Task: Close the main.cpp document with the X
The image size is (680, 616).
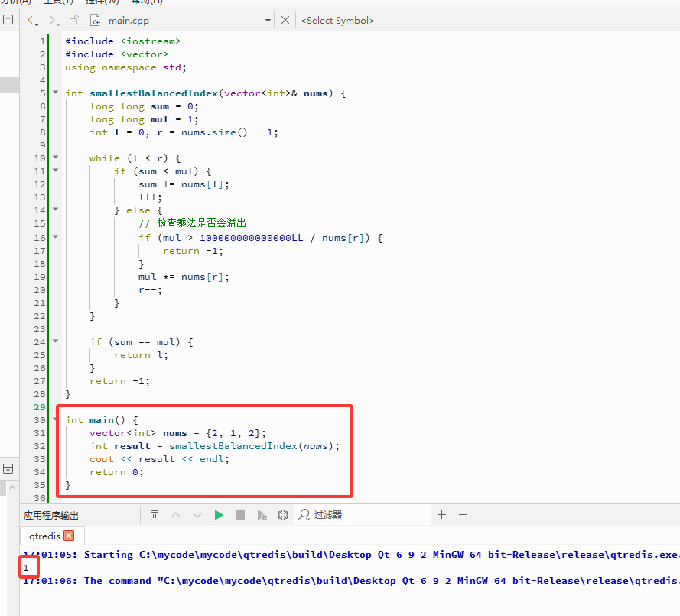Action: (285, 20)
